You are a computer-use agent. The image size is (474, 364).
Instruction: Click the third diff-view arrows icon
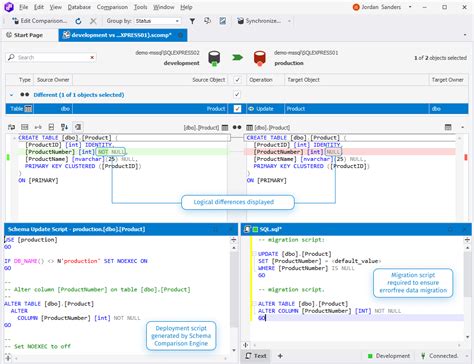38,127
